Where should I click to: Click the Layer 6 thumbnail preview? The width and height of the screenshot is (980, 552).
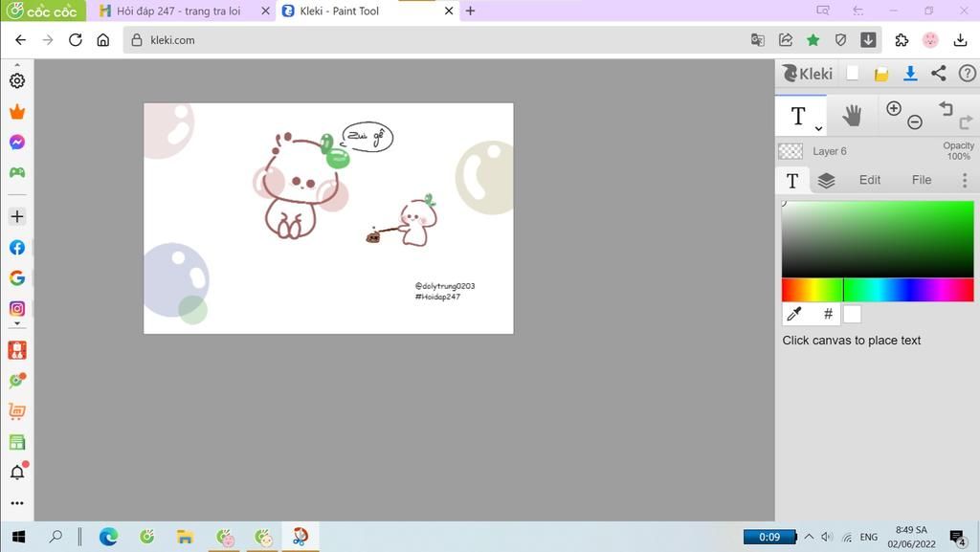[x=791, y=151]
